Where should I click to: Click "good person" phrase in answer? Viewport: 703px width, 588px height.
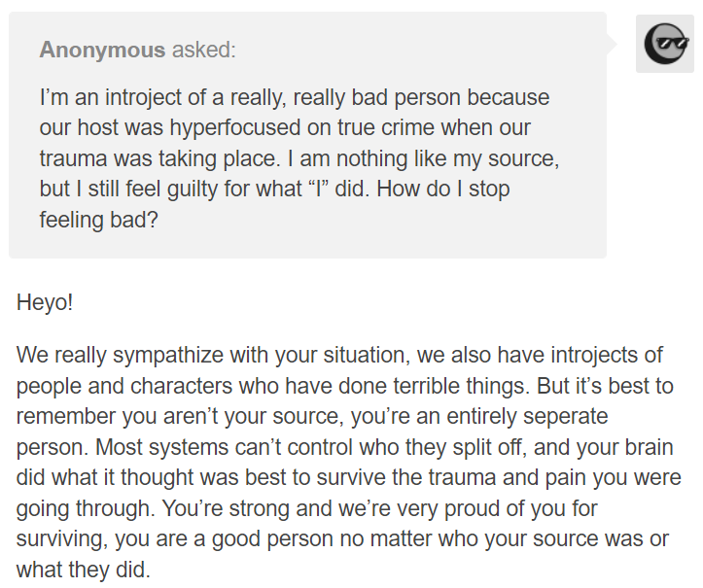pyautogui.click(x=271, y=538)
